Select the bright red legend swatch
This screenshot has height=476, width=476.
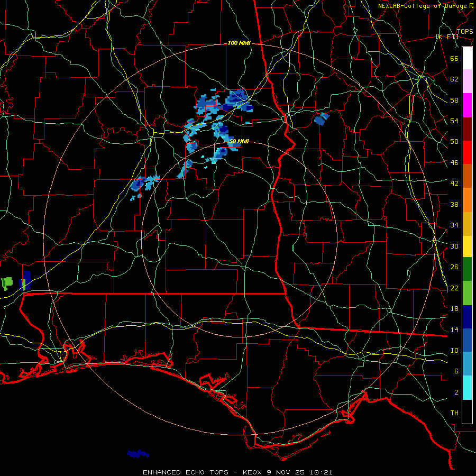(467, 152)
